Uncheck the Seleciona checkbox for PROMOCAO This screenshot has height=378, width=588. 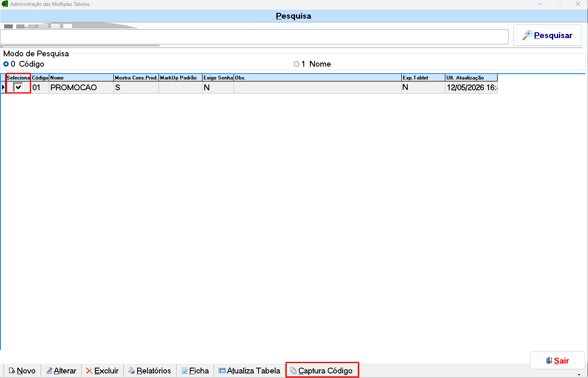click(x=18, y=87)
